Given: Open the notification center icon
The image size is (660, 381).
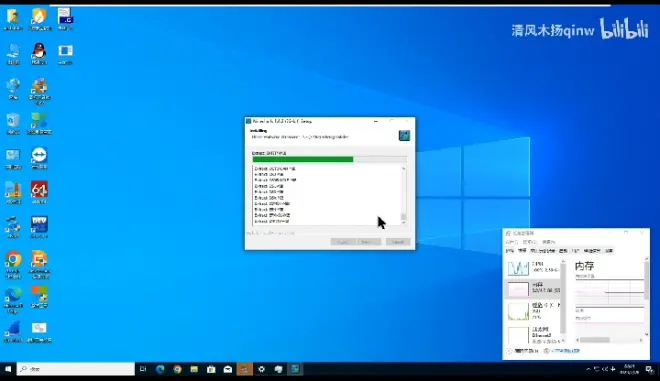Looking at the screenshot, I should [x=650, y=369].
